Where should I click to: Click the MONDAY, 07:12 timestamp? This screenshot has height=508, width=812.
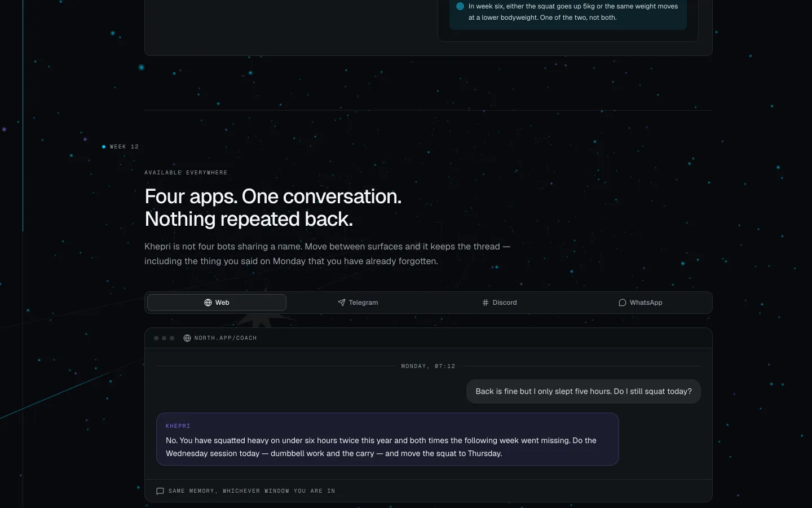click(x=428, y=366)
